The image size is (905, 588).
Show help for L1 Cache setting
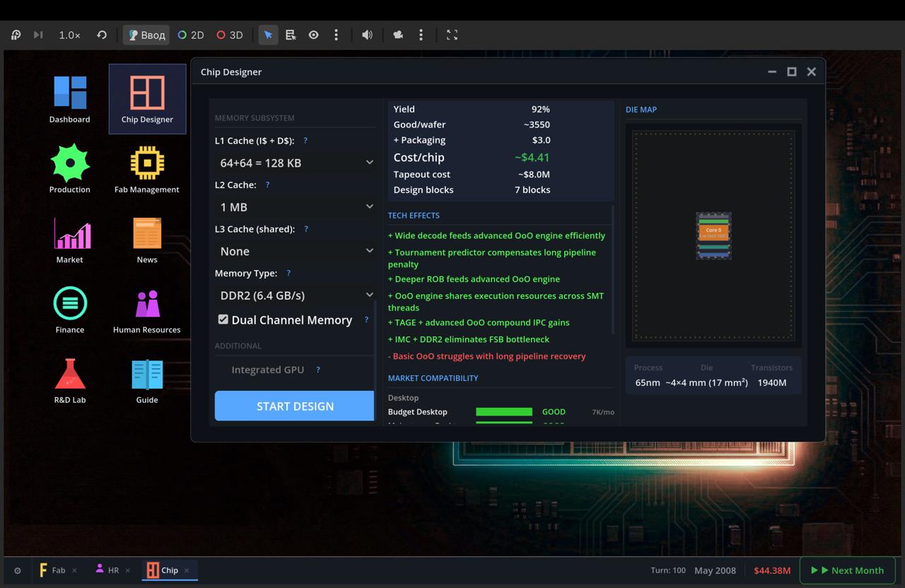[x=305, y=141]
